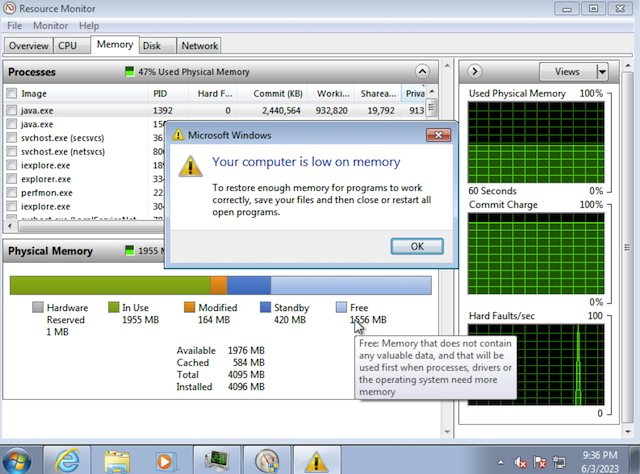Click the network tray icon
Screen dimensions: 640x474
pyautogui.click(x=559, y=462)
